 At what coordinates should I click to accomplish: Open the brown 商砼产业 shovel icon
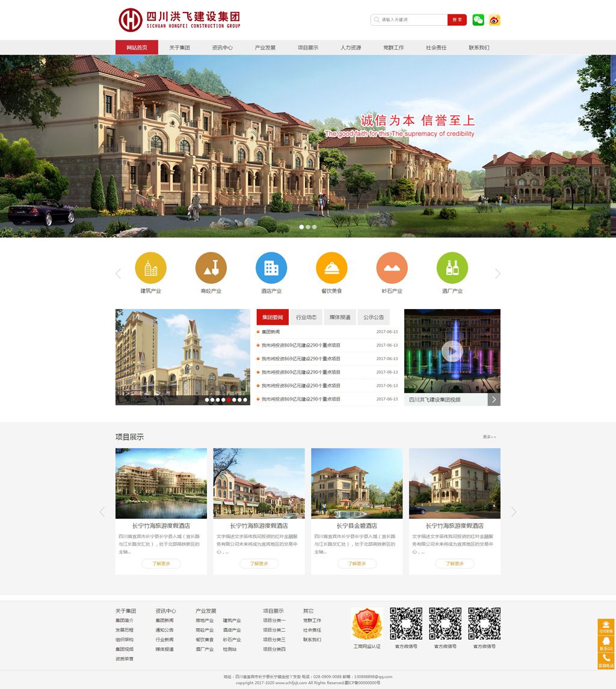point(211,268)
